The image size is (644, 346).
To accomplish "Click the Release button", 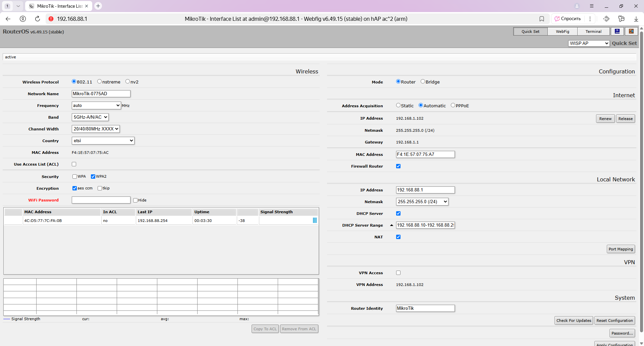I will [x=626, y=119].
